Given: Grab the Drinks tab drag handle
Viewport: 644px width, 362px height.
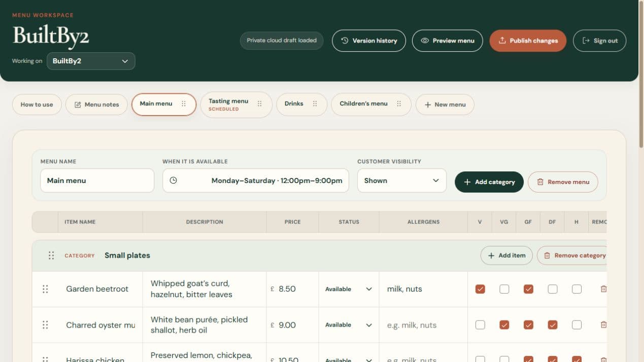Looking at the screenshot, I should coord(315,103).
